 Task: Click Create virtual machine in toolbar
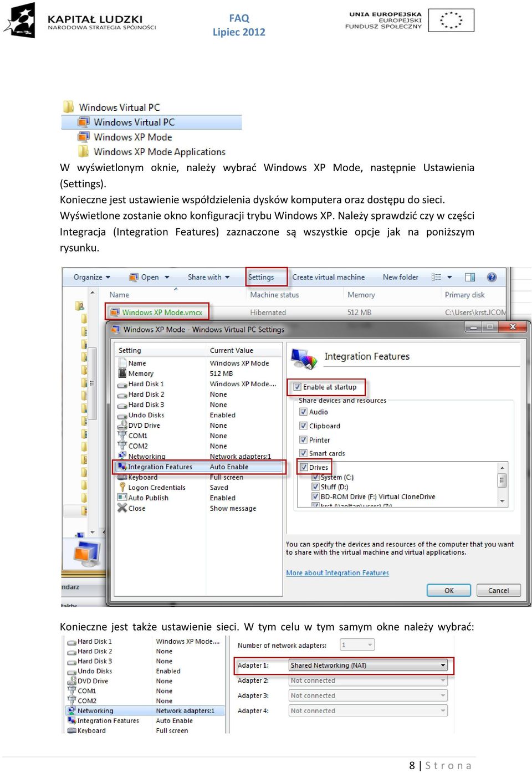pos(328,277)
